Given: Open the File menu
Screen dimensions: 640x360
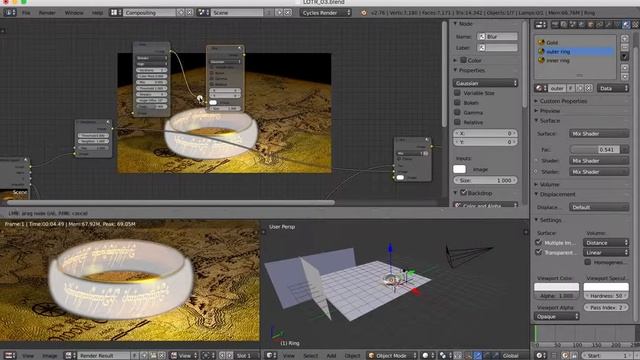Looking at the screenshot, I should click(x=26, y=13).
